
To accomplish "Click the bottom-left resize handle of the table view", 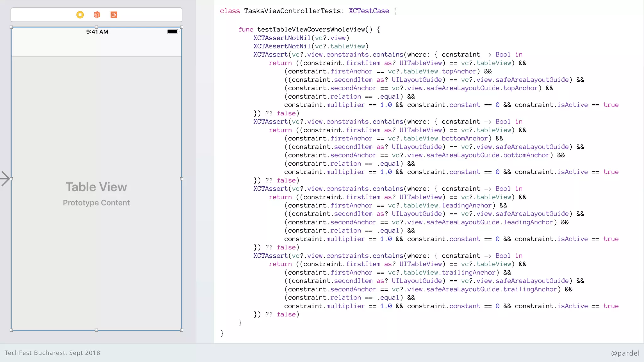I will (x=11, y=330).
